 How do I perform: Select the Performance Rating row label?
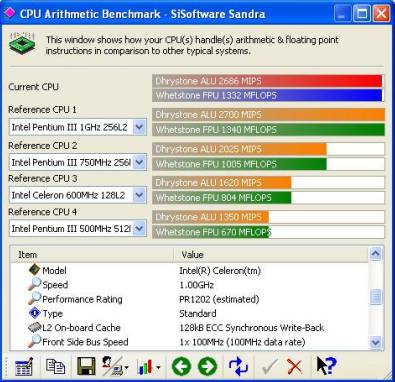[82, 299]
